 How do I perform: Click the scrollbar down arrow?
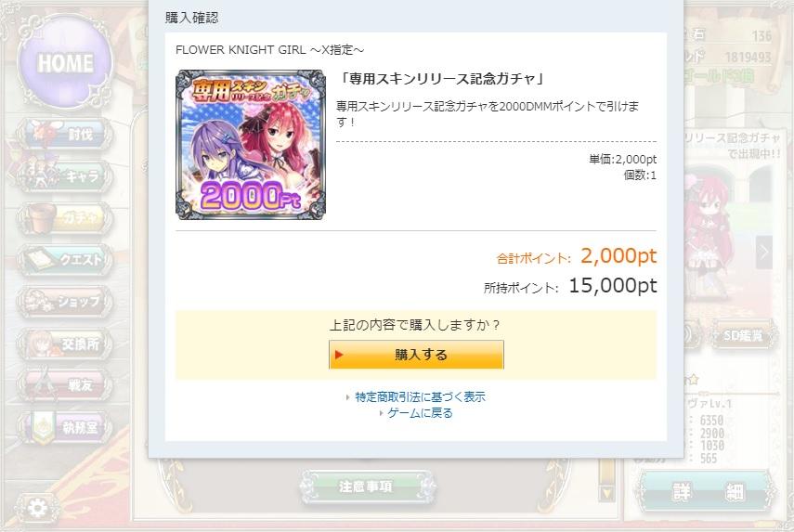[x=606, y=493]
